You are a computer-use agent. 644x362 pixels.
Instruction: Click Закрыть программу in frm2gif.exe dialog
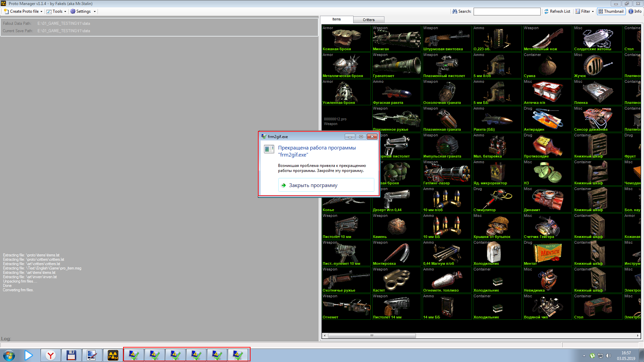(x=326, y=185)
